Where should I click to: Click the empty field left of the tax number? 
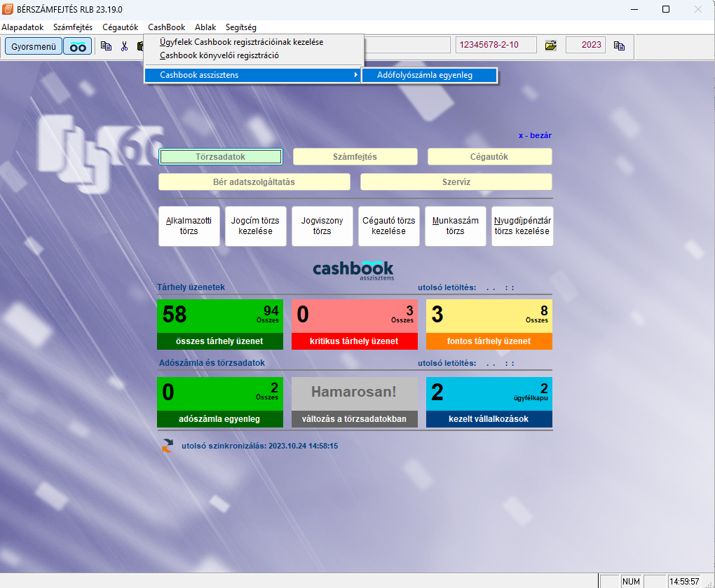click(x=408, y=45)
